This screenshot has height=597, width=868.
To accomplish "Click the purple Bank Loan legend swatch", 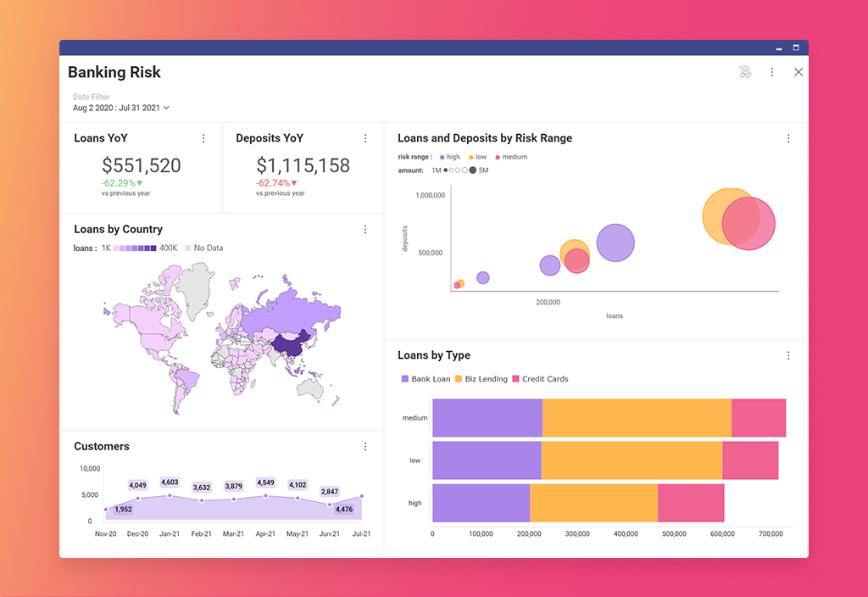I will [404, 379].
